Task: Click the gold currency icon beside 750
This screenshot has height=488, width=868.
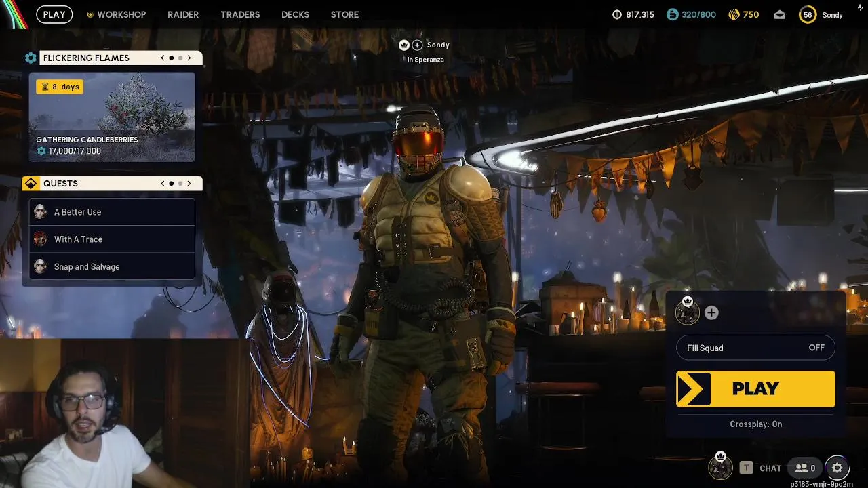Action: click(x=734, y=14)
